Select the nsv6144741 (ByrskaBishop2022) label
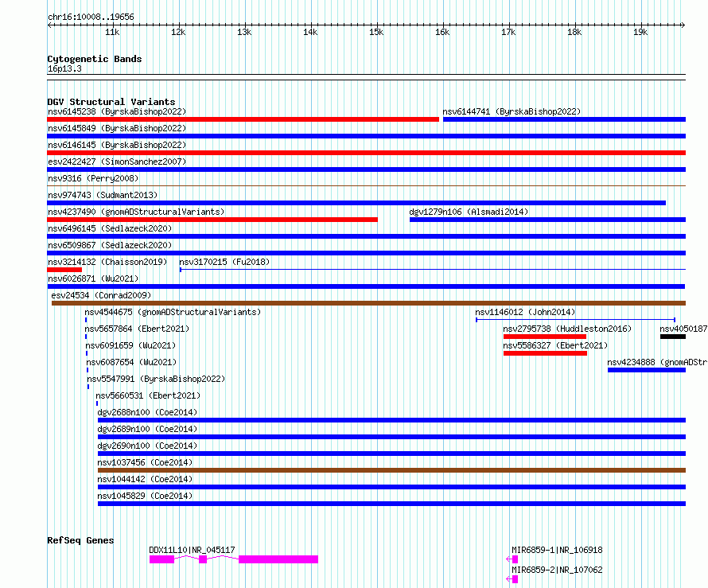This screenshot has width=708, height=588. (512, 111)
